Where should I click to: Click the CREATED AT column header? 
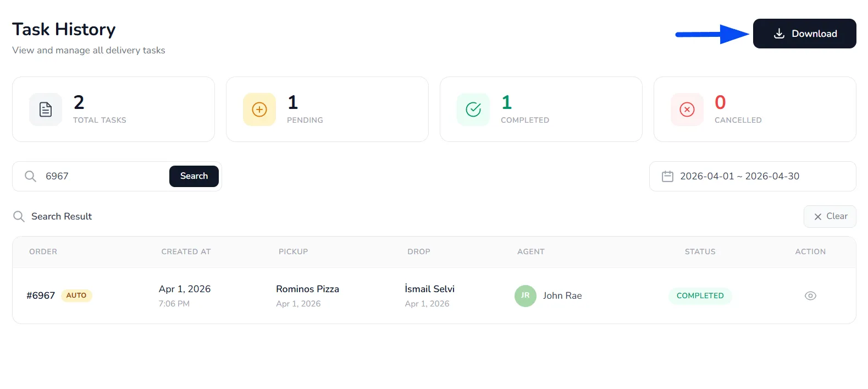pyautogui.click(x=186, y=251)
